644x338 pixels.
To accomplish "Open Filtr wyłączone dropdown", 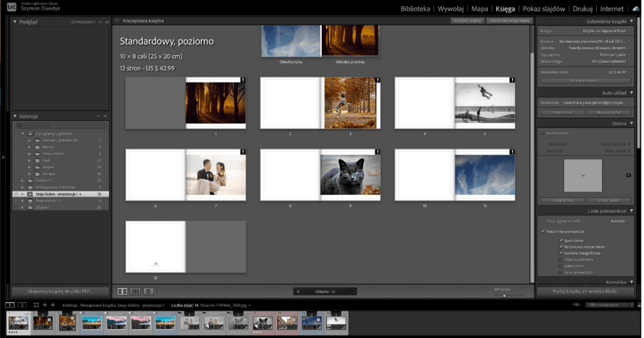I will coord(609,305).
